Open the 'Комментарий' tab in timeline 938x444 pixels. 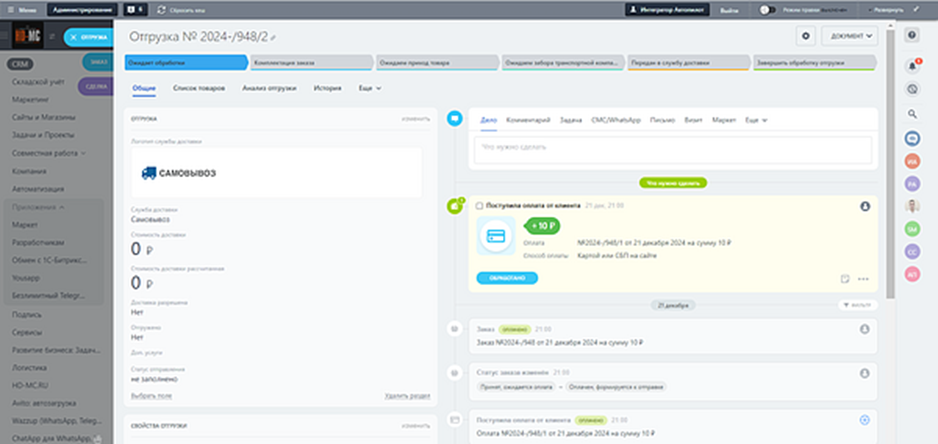[x=529, y=119]
